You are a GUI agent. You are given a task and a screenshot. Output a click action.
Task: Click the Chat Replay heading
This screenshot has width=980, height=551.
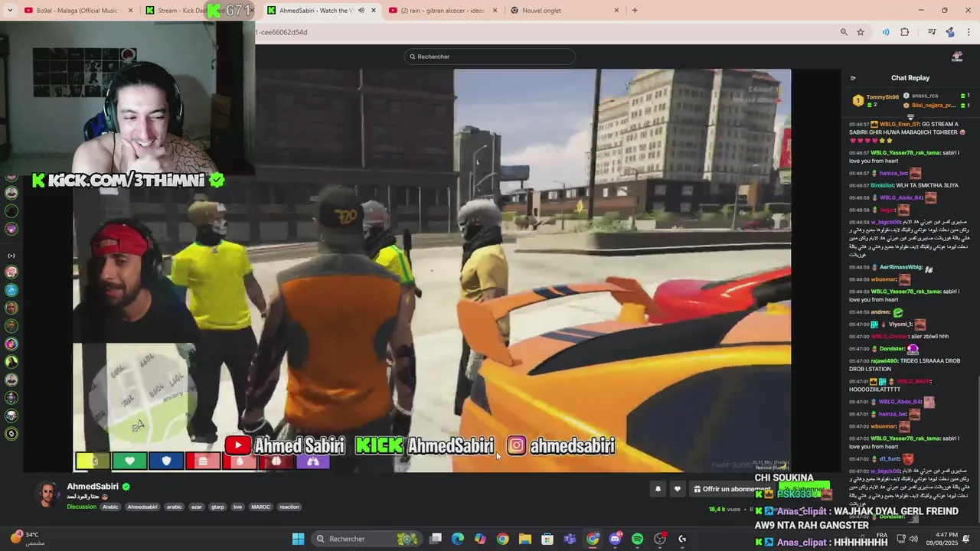coord(910,77)
